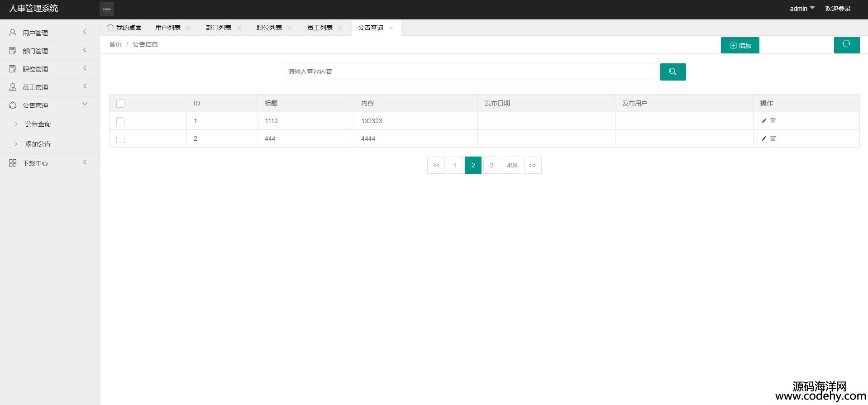Select current page 2 button

[x=473, y=165]
